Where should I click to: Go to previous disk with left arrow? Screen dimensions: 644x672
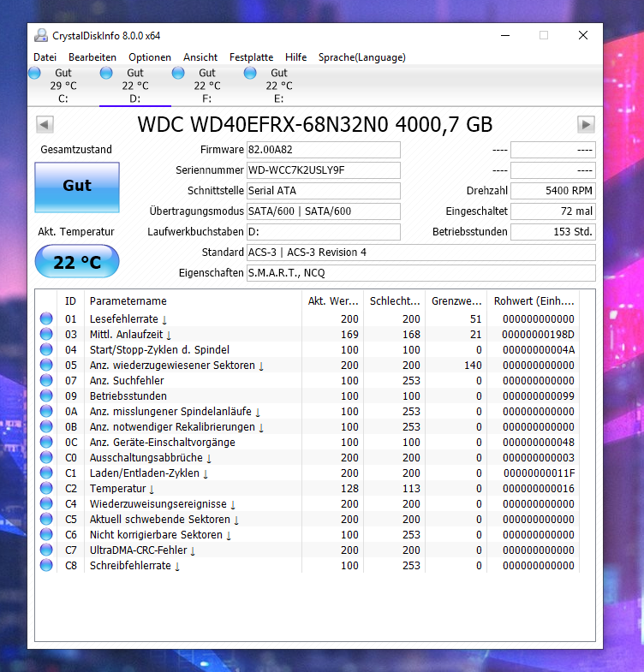pyautogui.click(x=45, y=125)
